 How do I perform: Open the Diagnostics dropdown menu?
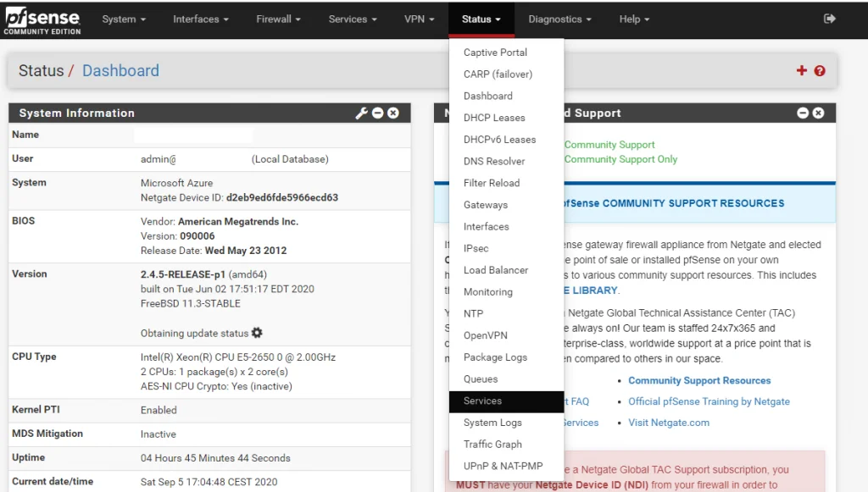(x=559, y=19)
